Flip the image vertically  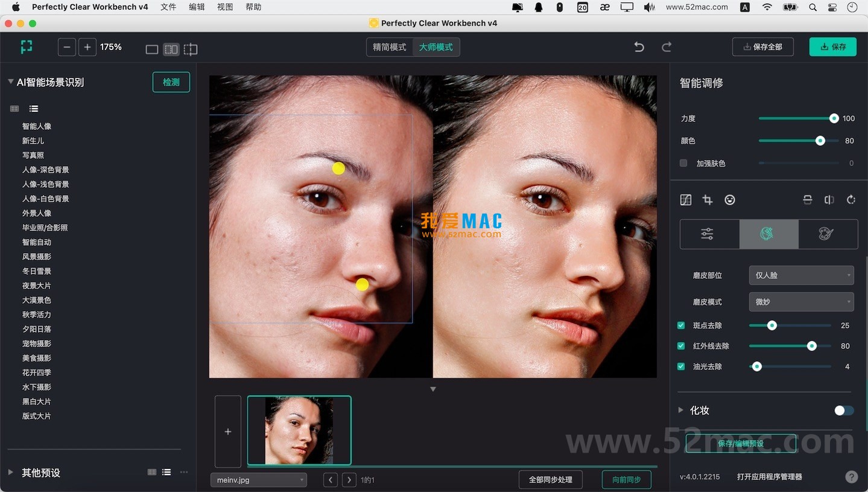808,200
